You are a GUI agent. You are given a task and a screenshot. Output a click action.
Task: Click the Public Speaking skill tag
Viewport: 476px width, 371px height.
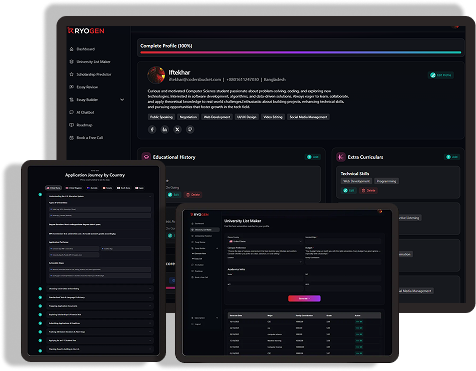coord(161,117)
